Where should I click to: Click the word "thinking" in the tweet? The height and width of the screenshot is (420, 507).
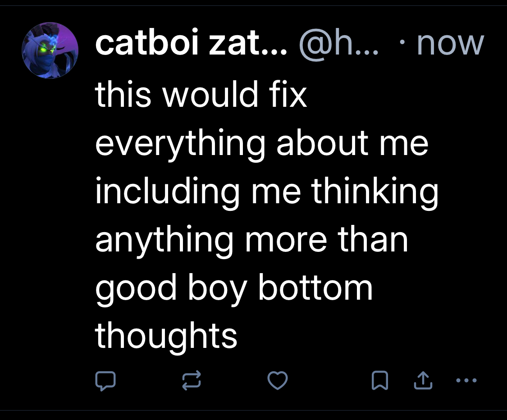click(x=375, y=192)
